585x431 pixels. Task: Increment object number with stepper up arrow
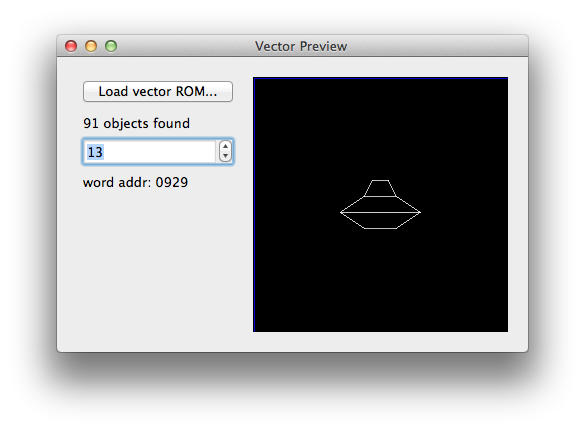click(225, 146)
